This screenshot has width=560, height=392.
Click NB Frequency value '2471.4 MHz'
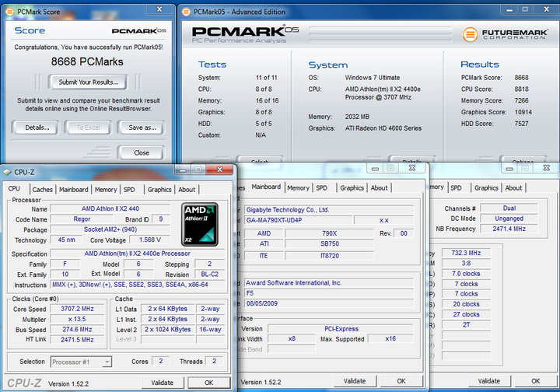tap(509, 229)
